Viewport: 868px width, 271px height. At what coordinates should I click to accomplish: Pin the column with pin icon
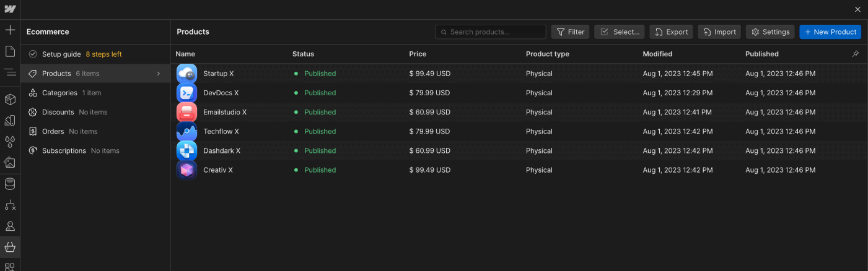(x=856, y=54)
